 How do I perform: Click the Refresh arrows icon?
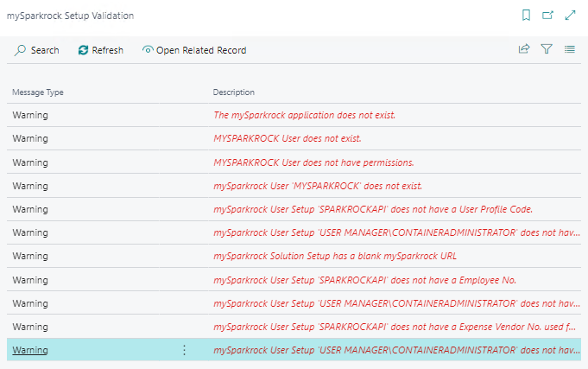pos(83,50)
